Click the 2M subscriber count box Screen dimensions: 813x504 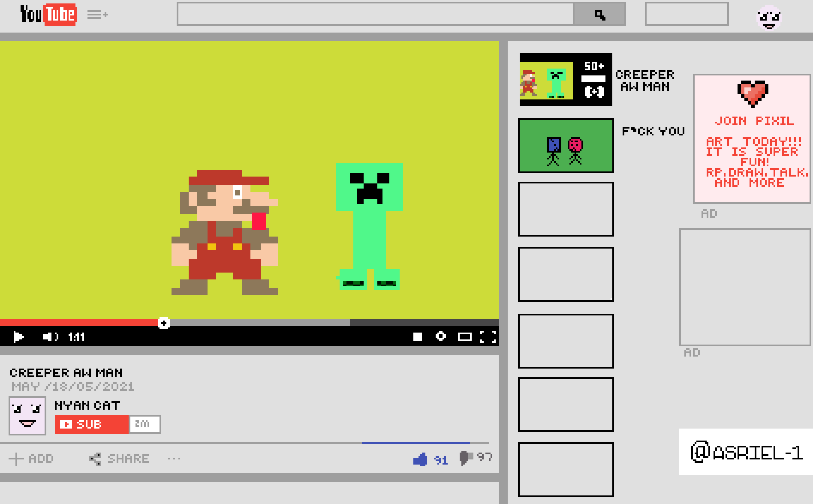[x=145, y=424]
